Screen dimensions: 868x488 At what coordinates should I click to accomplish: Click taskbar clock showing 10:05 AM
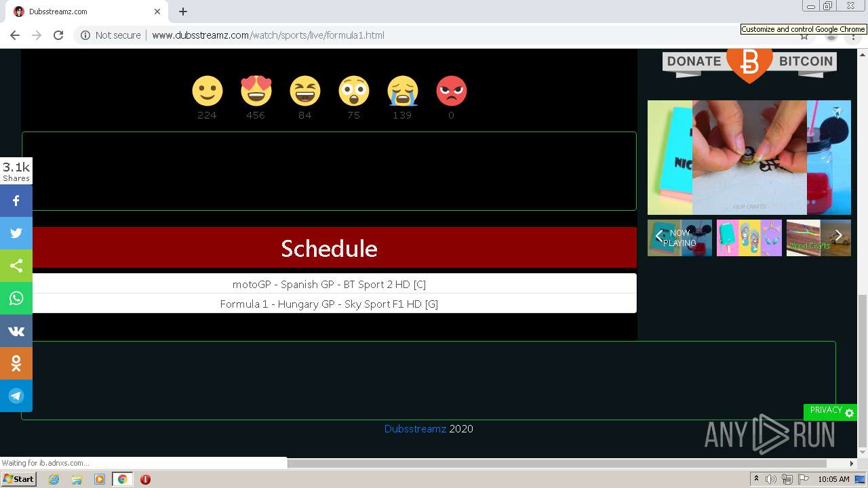(833, 479)
